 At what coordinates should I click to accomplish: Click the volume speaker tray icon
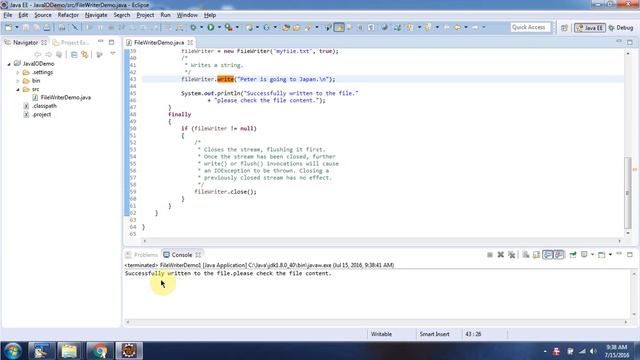click(593, 351)
